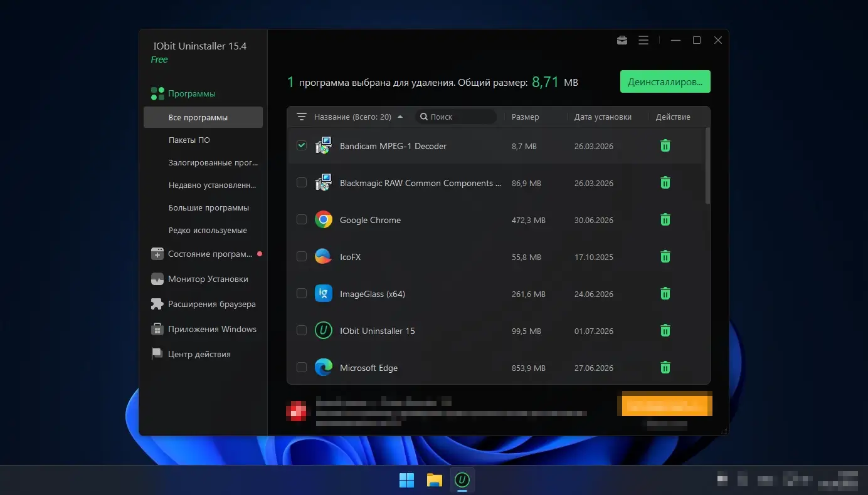The height and width of the screenshot is (495, 868).
Task: Click trash icon for IObit Uninstaller 15
Action: coord(665,331)
